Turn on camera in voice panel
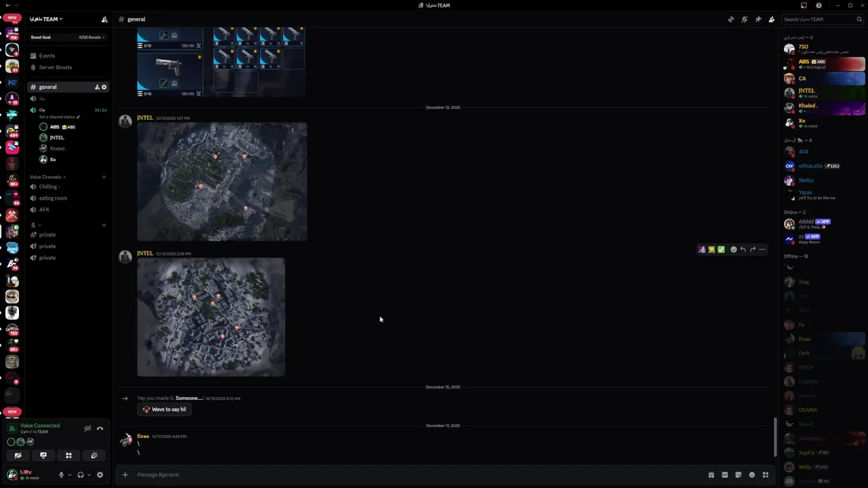This screenshot has width=868, height=488. (18, 455)
